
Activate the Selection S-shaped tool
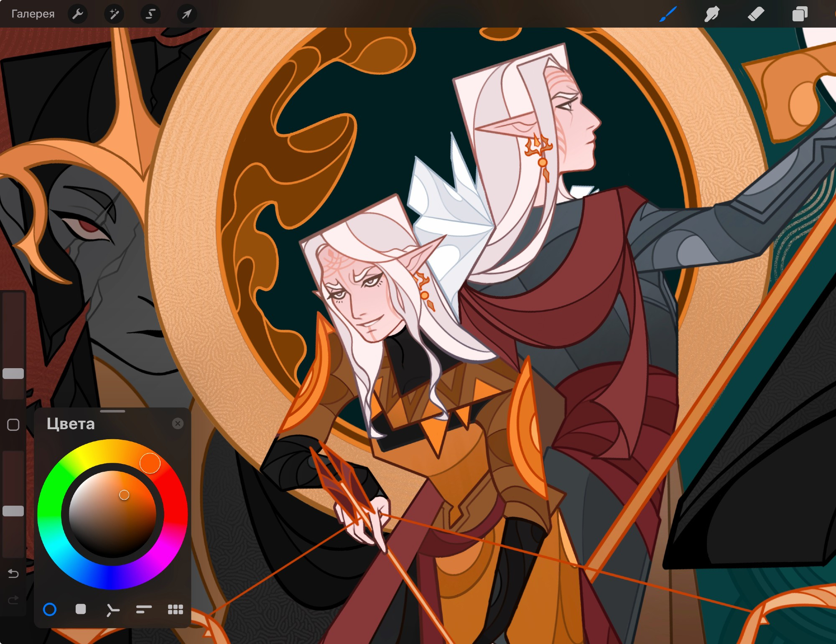pyautogui.click(x=150, y=14)
